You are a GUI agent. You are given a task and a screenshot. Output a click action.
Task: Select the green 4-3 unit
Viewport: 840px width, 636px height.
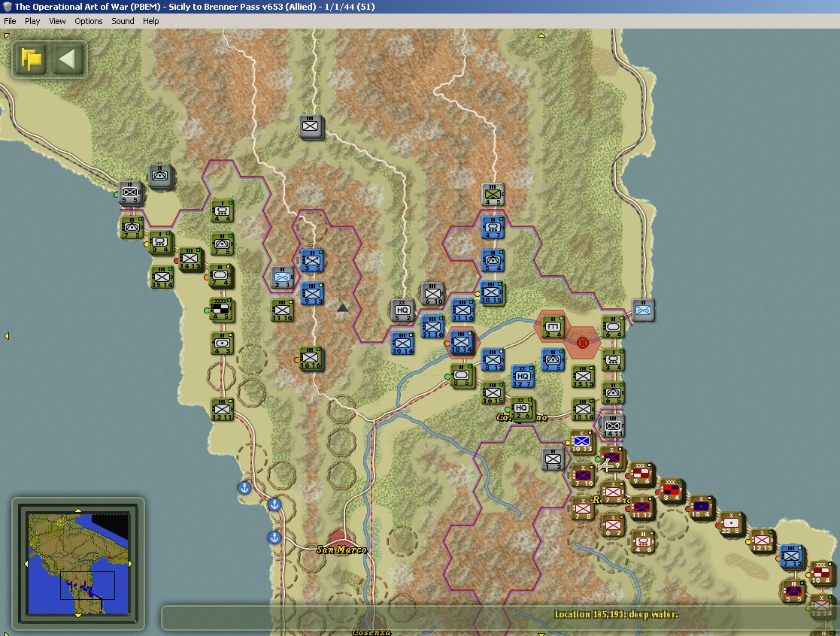(223, 344)
